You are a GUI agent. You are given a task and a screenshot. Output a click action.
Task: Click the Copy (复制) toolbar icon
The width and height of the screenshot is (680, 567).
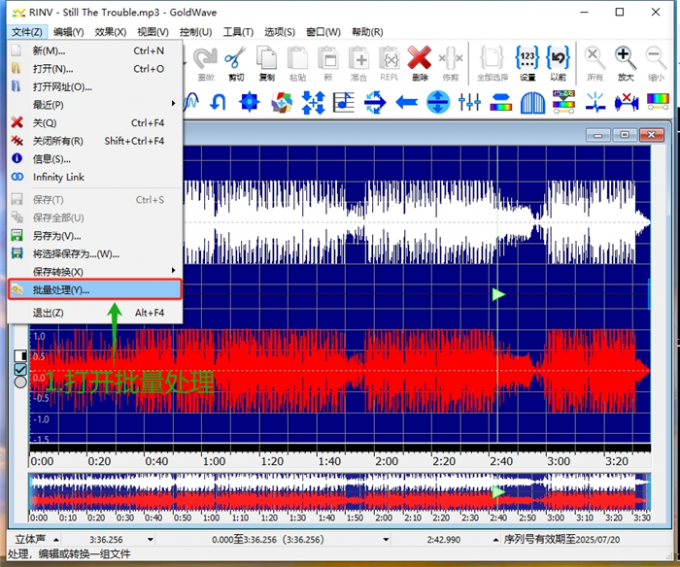[267, 63]
